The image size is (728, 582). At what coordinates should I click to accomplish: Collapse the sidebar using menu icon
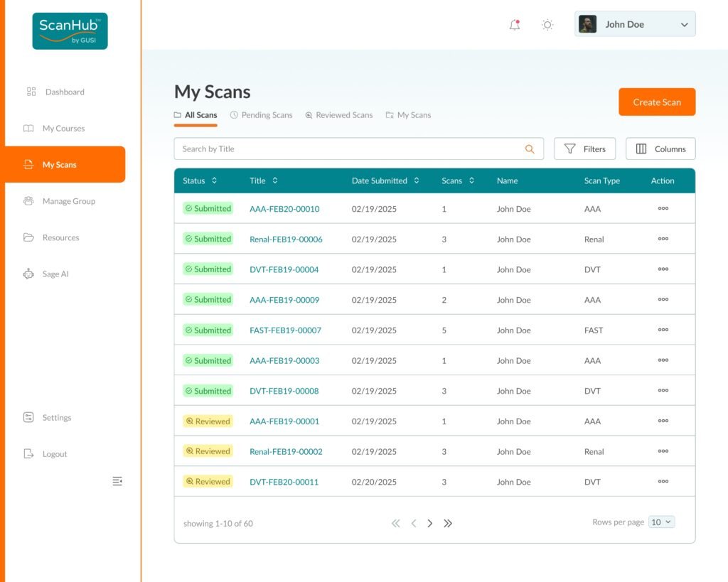[x=117, y=482]
